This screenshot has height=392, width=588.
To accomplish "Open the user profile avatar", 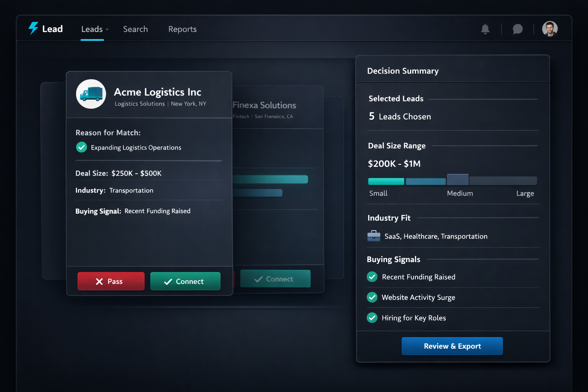I will [550, 29].
